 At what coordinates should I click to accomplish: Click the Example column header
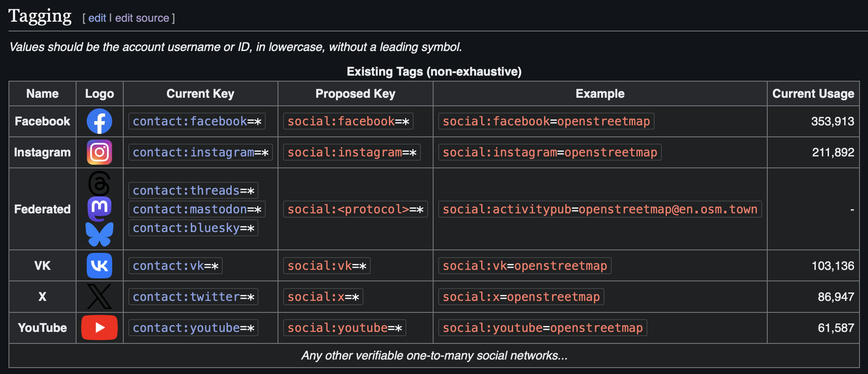600,93
